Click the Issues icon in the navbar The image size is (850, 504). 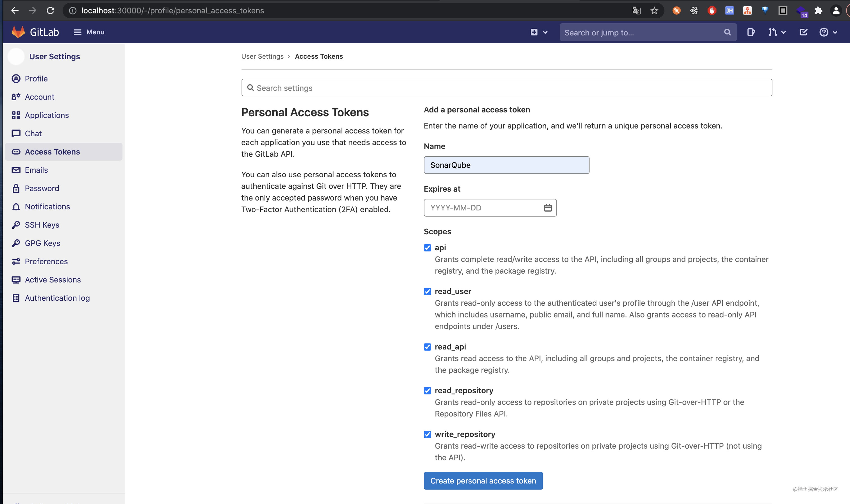click(x=751, y=32)
